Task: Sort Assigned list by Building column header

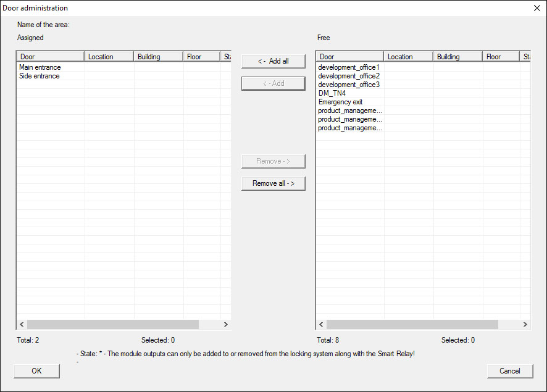Action: (158, 57)
